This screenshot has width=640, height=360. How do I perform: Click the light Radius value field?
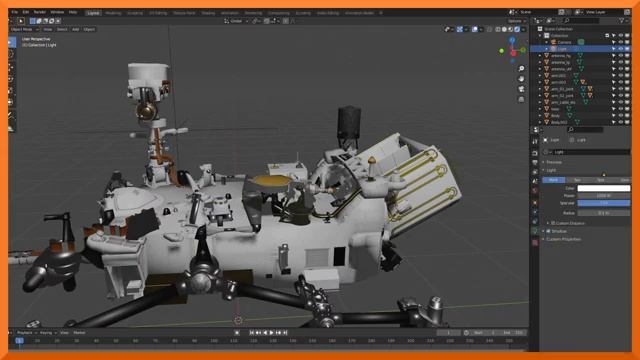[x=604, y=213]
